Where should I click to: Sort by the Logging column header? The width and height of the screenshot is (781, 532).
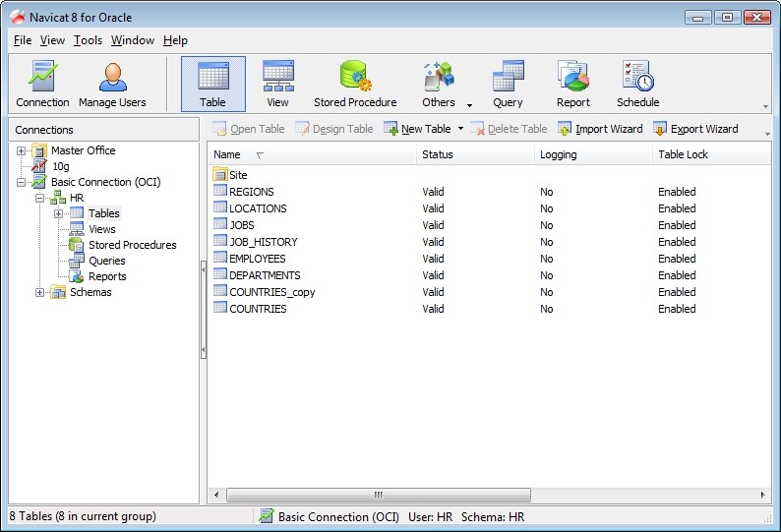coord(593,155)
